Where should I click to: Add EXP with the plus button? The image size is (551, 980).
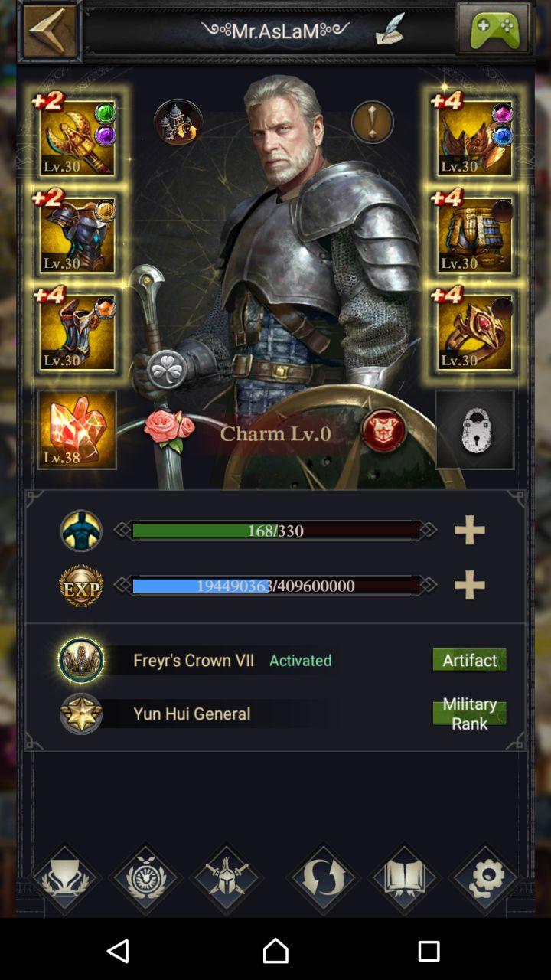(x=469, y=586)
